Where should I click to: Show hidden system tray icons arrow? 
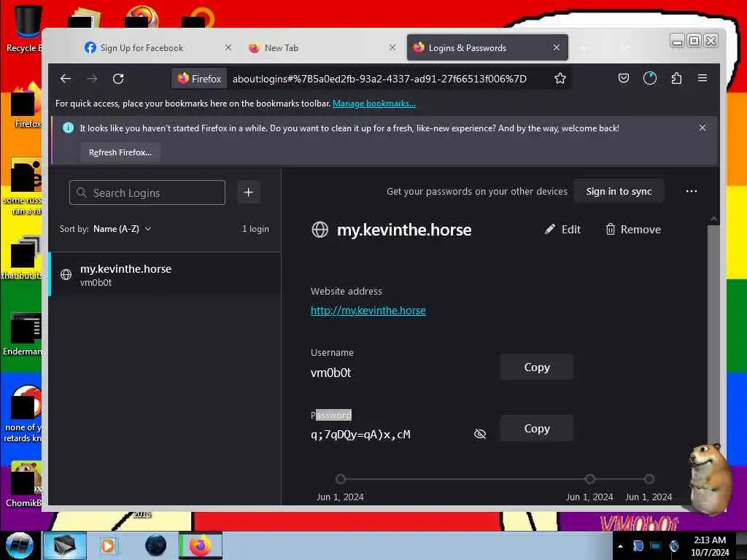620,546
